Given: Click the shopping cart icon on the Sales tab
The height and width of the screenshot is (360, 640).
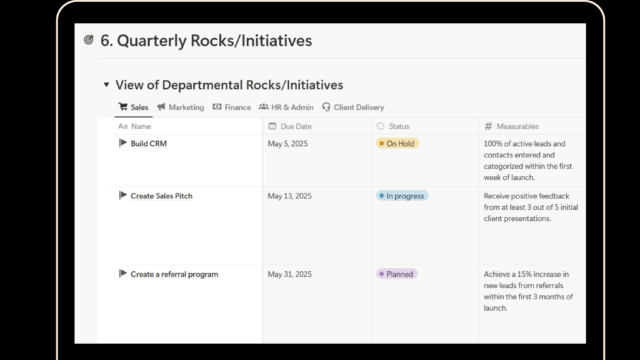Looking at the screenshot, I should [x=123, y=107].
